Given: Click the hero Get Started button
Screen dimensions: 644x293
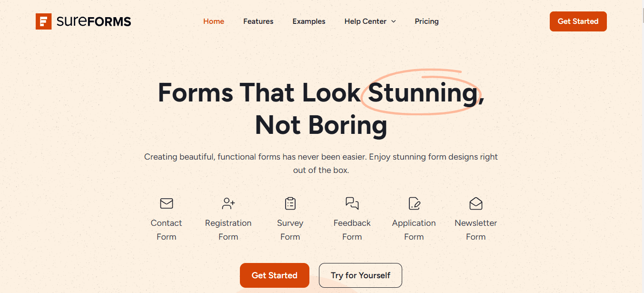Looking at the screenshot, I should point(275,275).
